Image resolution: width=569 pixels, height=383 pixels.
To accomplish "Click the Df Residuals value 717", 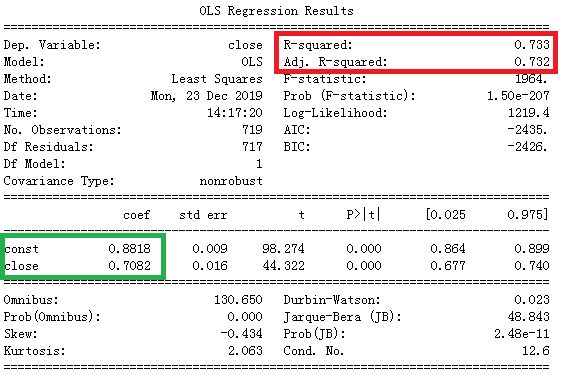I will (252, 147).
